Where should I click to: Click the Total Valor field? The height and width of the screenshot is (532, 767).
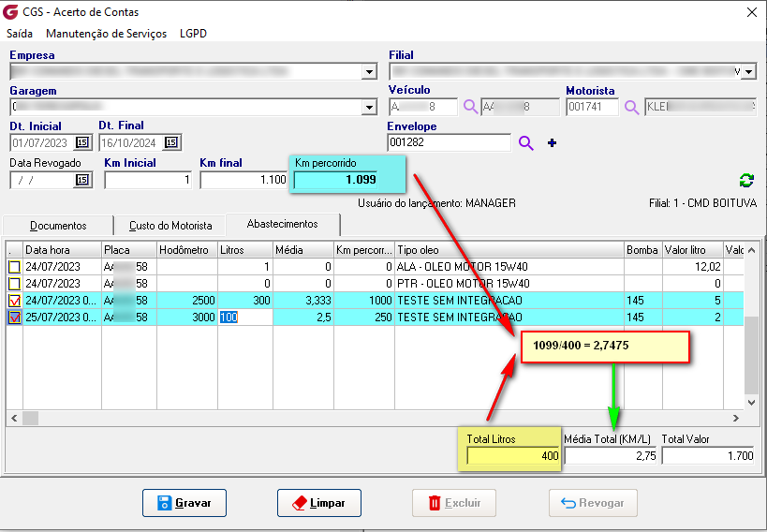[708, 455]
